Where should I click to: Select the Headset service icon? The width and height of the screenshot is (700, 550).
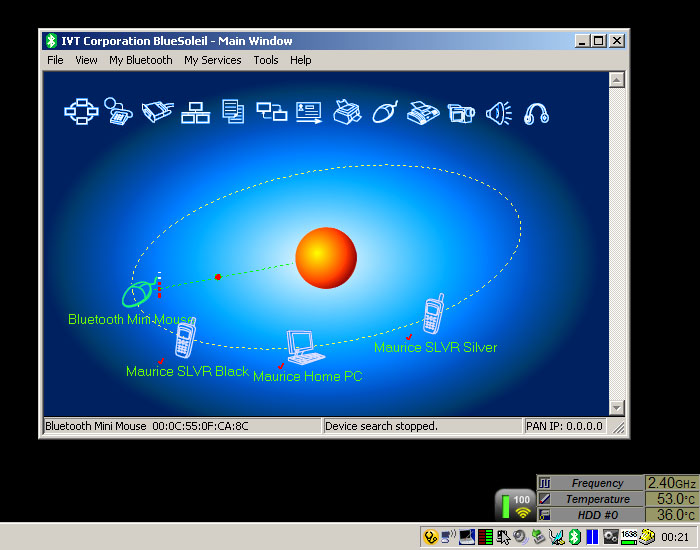(x=536, y=113)
